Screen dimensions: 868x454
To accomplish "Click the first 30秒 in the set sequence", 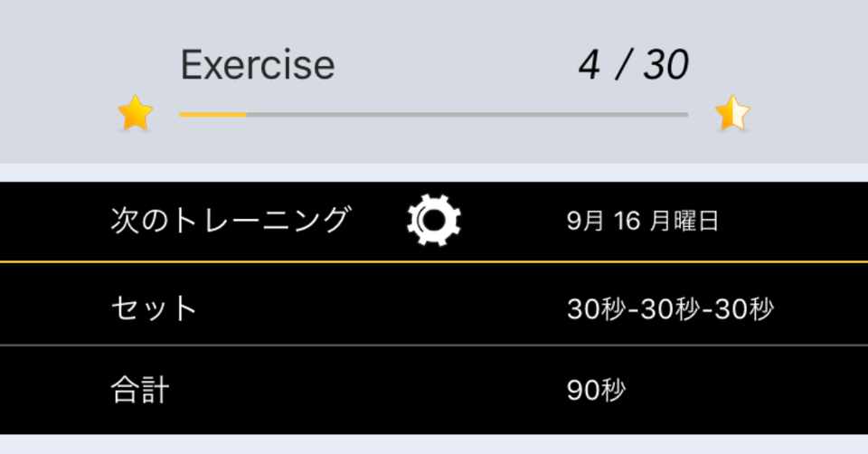I will point(596,309).
